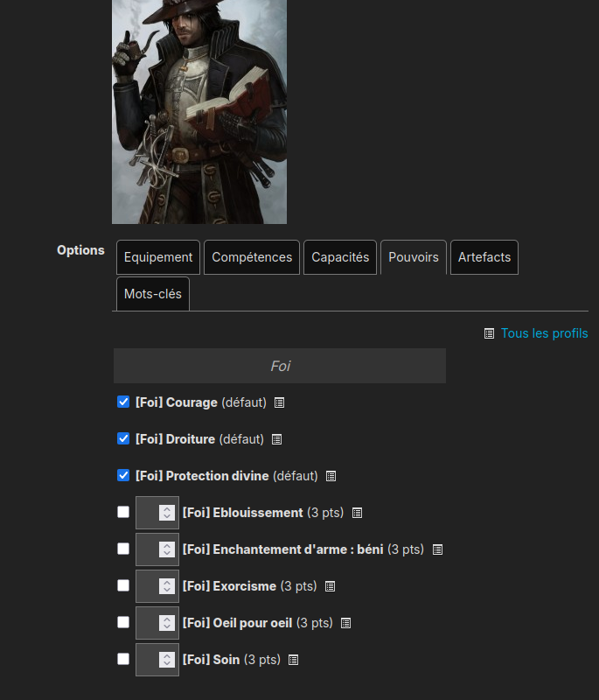Uncheck the [Foi] Droiture checkbox

pyautogui.click(x=123, y=438)
